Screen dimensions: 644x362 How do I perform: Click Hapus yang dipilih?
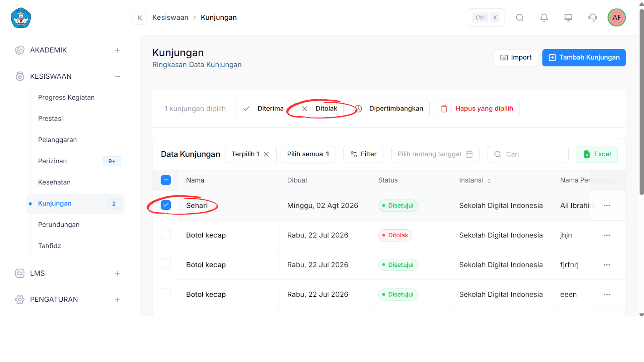(x=476, y=109)
